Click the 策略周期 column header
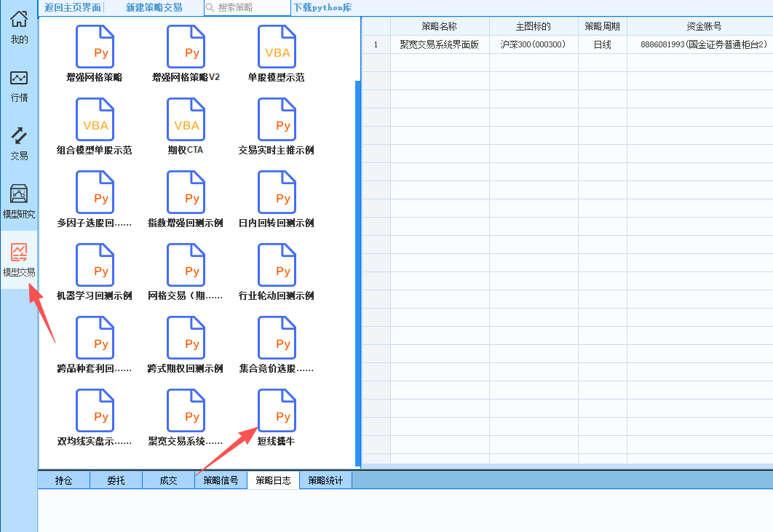The height and width of the screenshot is (532, 773). click(603, 26)
